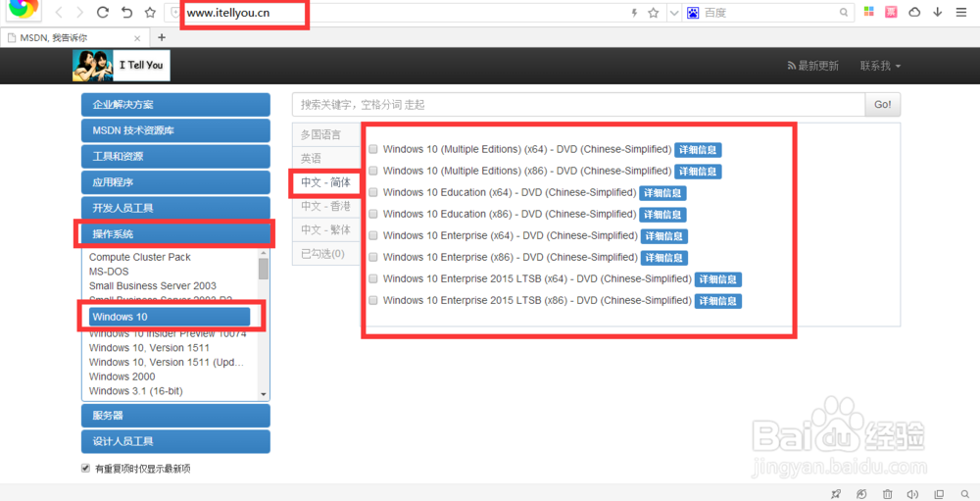Expand the 企业解决方案 category
Viewport: 980px width, 501px height.
coord(175,105)
